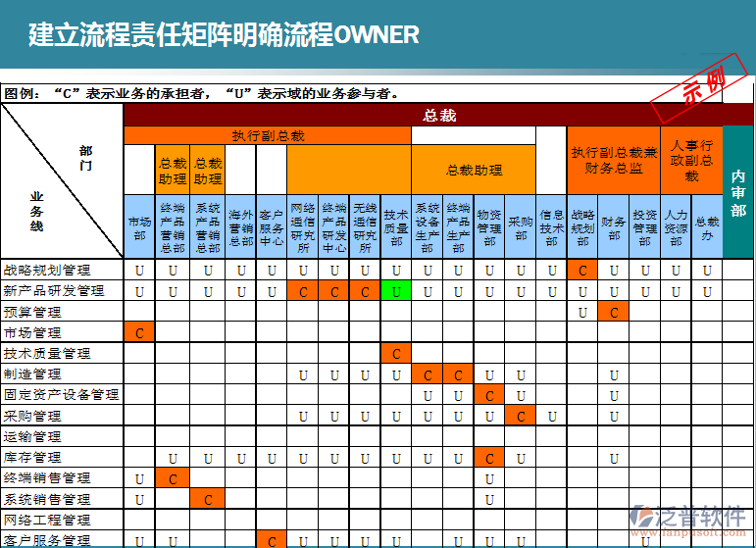756x548 pixels.
Task: Select the 人力资源部 column header
Action: click(676, 226)
